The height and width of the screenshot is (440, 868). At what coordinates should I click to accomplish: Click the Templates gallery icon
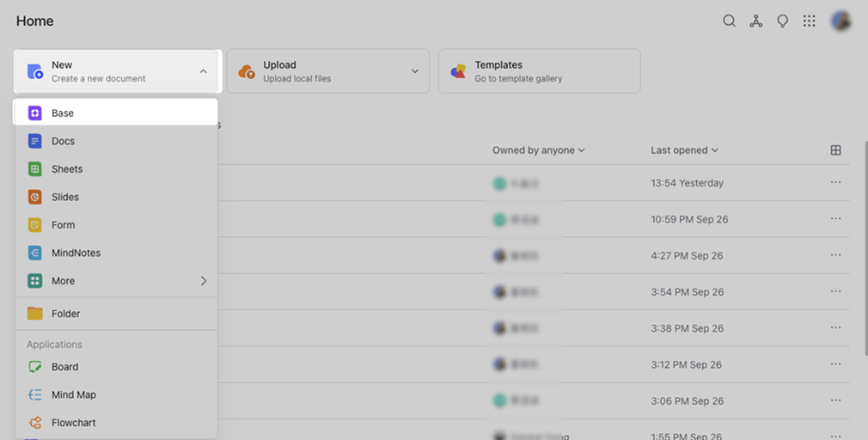[459, 71]
